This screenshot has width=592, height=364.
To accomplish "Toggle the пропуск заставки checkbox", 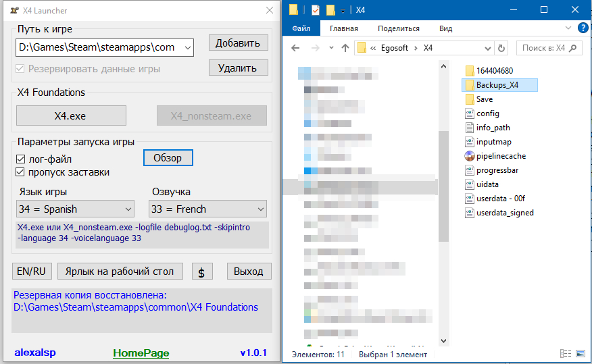I will coord(20,172).
